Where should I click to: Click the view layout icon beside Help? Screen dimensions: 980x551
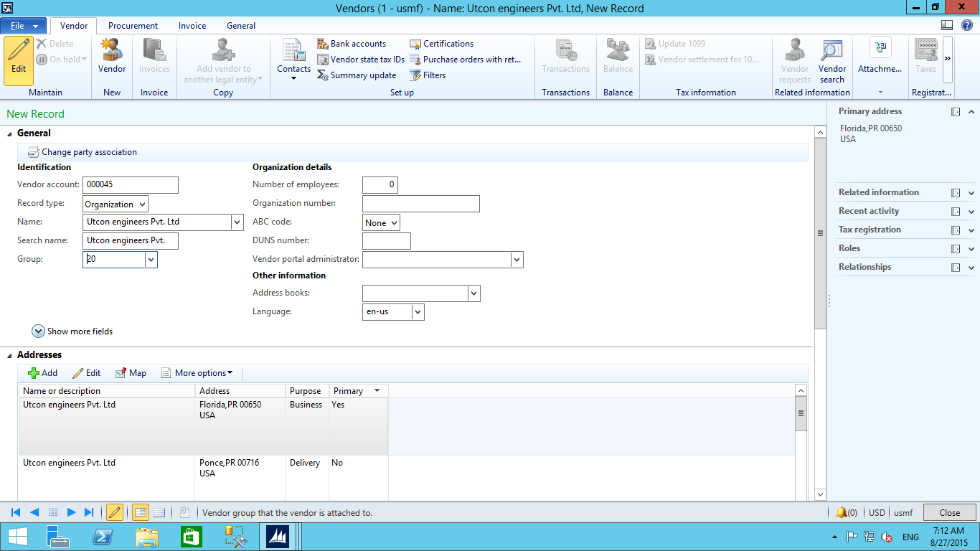947,25
